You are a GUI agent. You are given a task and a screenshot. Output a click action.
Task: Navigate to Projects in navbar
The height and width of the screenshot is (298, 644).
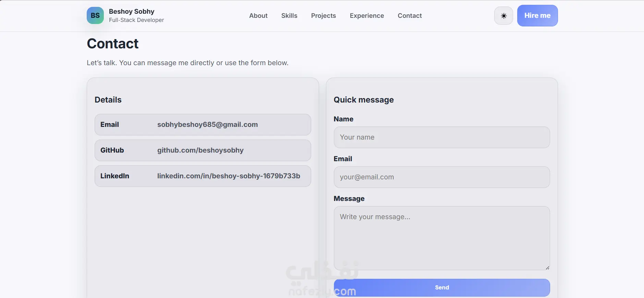[324, 16]
